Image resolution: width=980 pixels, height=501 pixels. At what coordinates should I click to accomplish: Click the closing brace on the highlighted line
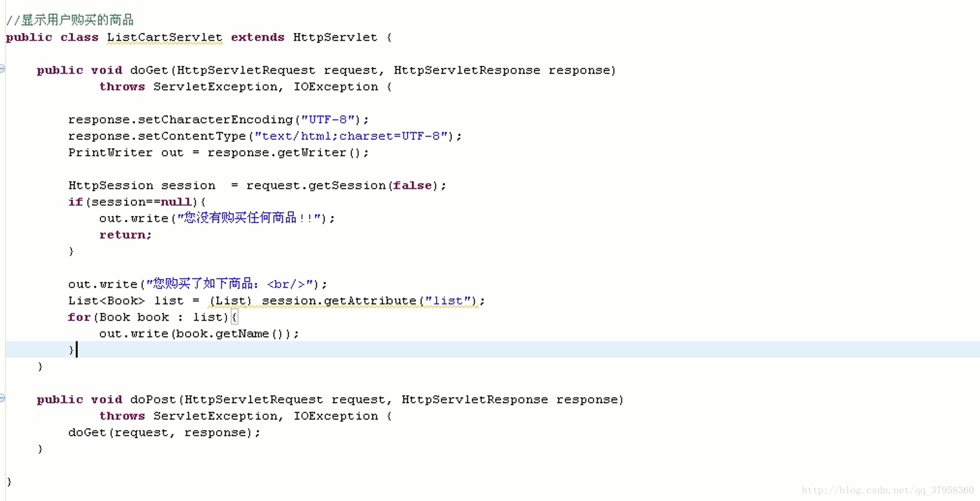[x=71, y=350]
